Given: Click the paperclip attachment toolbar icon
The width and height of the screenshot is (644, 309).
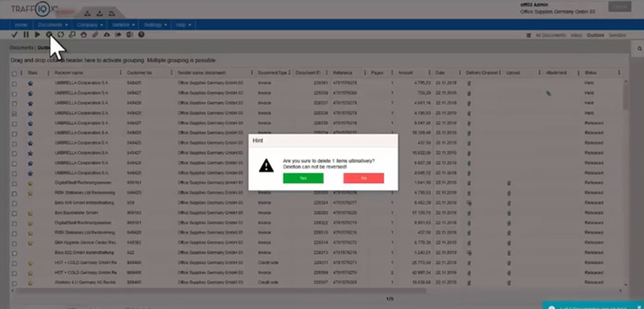Looking at the screenshot, I should pos(95,35).
